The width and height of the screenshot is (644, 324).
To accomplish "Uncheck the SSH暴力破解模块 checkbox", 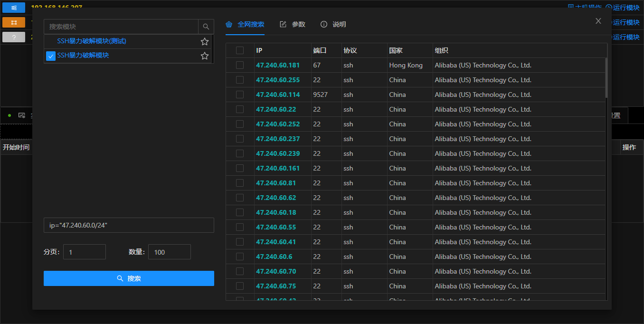I will [51, 56].
